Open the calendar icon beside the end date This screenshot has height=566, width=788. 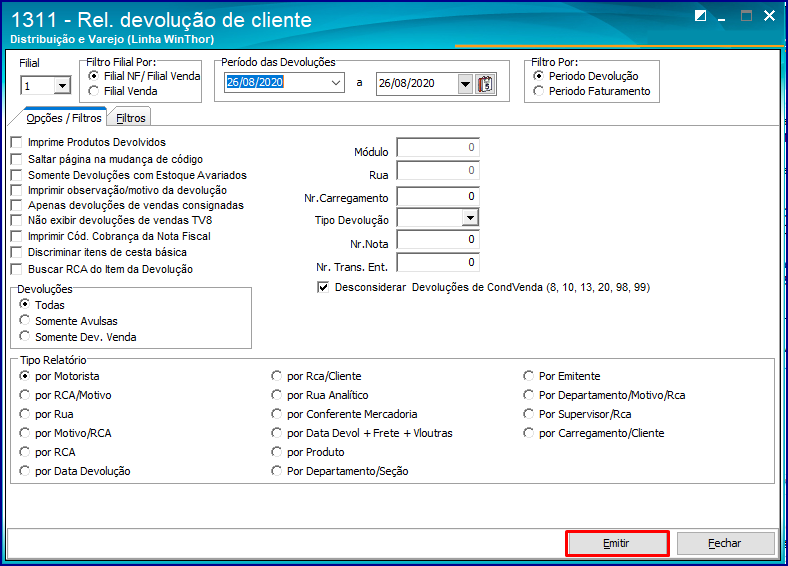pos(485,84)
